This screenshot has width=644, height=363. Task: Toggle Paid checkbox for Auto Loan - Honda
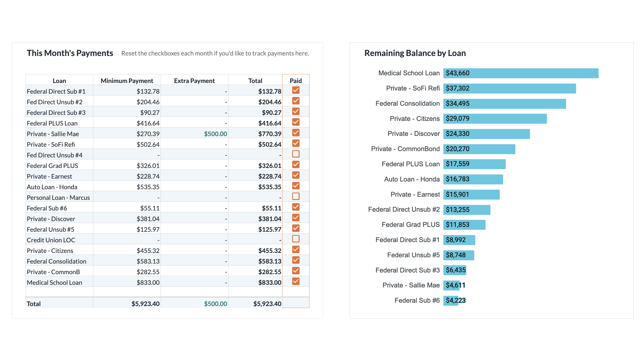(x=295, y=186)
